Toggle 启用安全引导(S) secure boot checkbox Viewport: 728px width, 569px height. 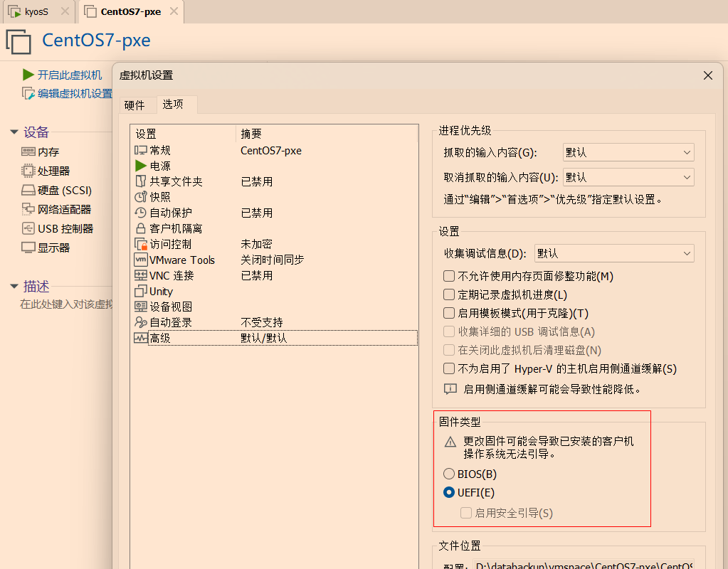466,513
